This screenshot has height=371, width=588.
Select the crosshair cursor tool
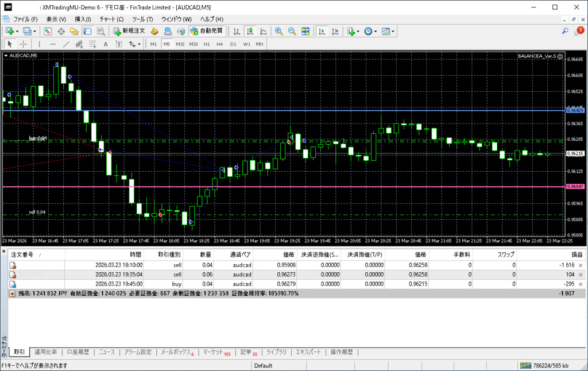[24, 44]
